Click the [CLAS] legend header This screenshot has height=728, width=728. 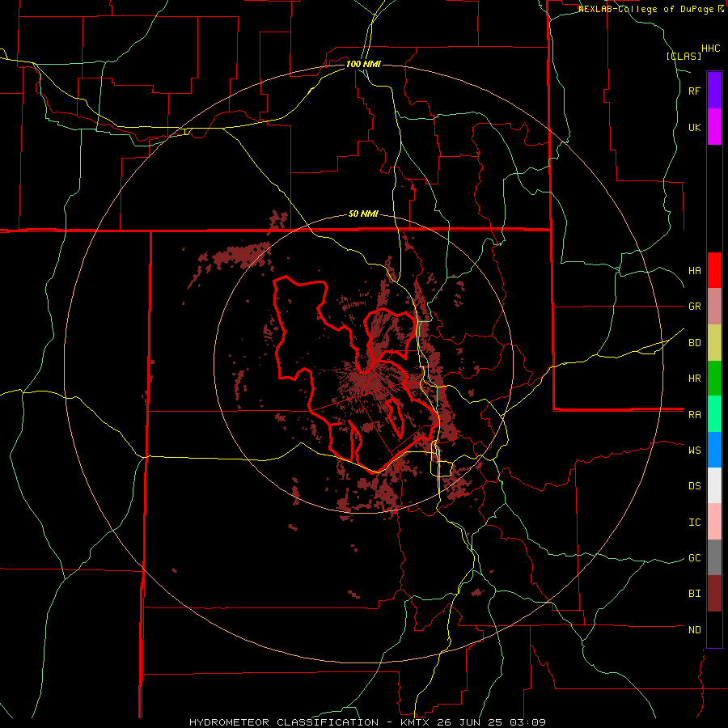click(684, 56)
